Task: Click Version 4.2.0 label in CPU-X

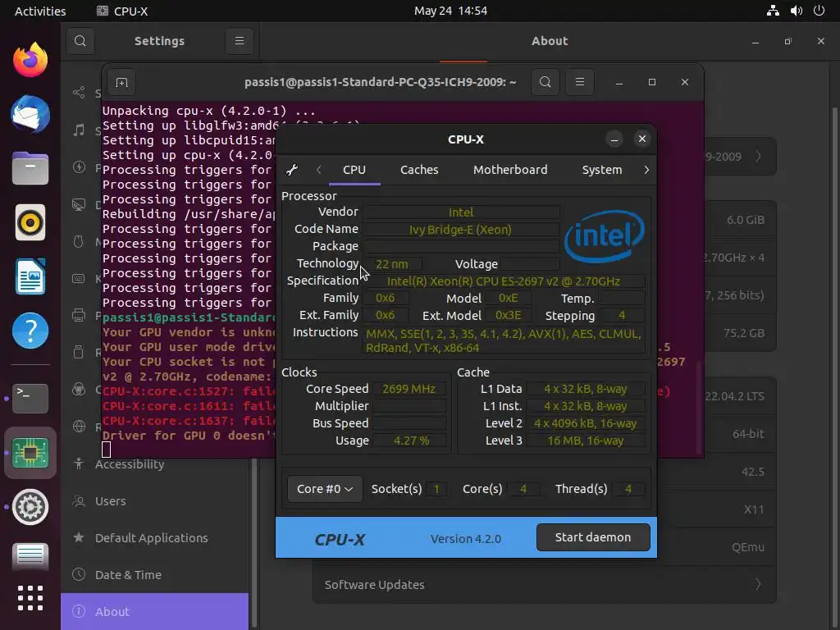Action: coord(466,539)
